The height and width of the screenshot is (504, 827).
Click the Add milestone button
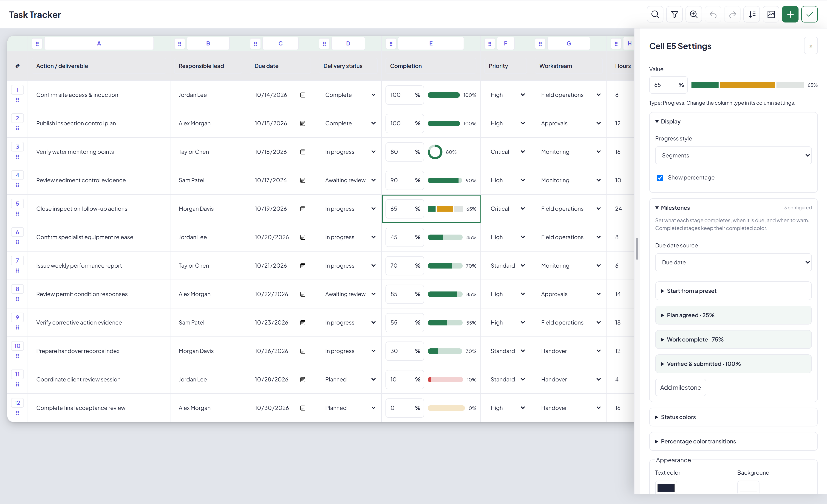pos(680,388)
